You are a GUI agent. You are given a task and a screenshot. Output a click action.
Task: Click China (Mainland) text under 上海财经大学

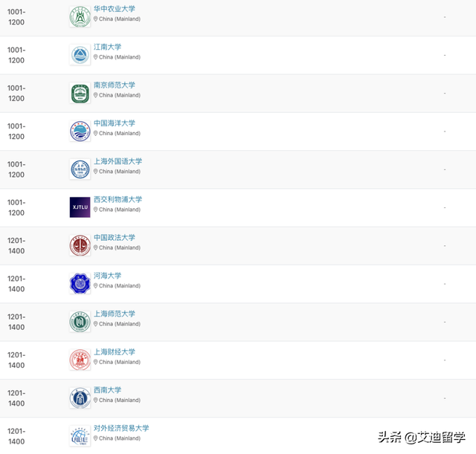pos(120,362)
